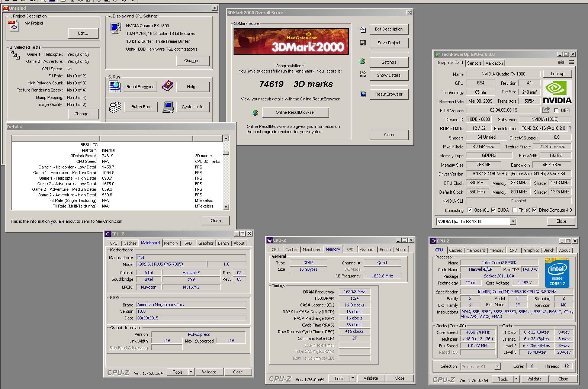Screen dimensions: 588x389
Task: Click the Intel Core i7 logo badge
Action: tap(557, 272)
